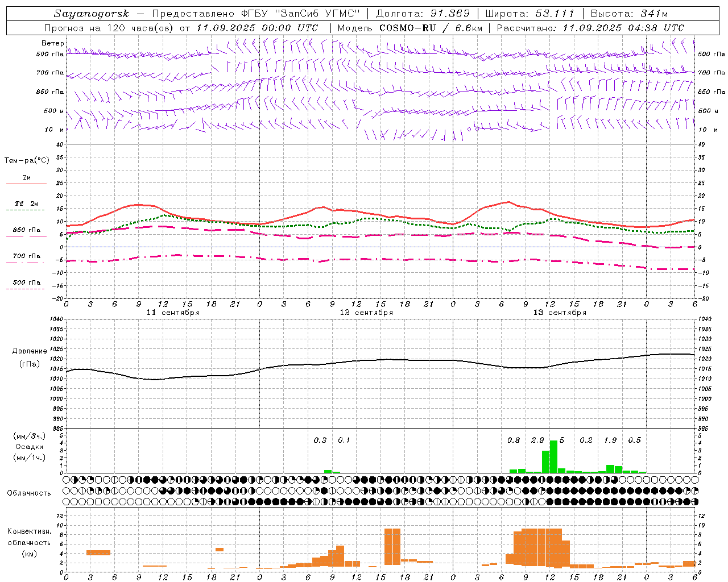The height and width of the screenshot is (582, 728).
Task: Click the '(мм/1ч.)' precipitation unit label
Action: 29,458
